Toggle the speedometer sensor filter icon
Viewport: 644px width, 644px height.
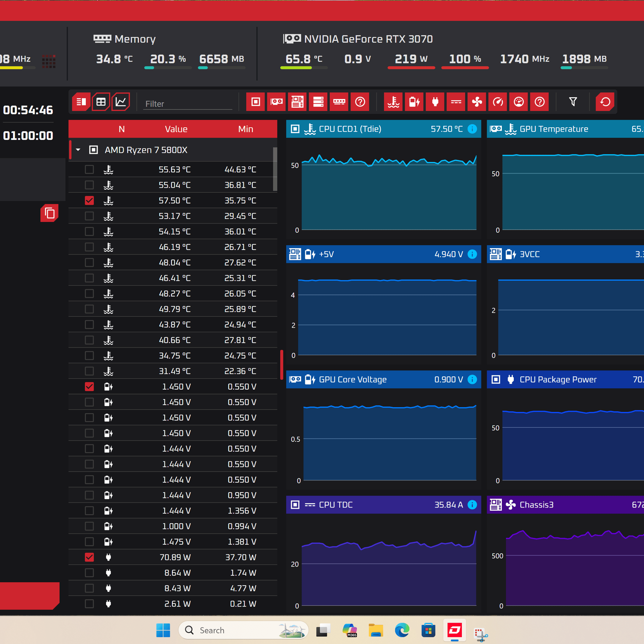[x=498, y=102]
